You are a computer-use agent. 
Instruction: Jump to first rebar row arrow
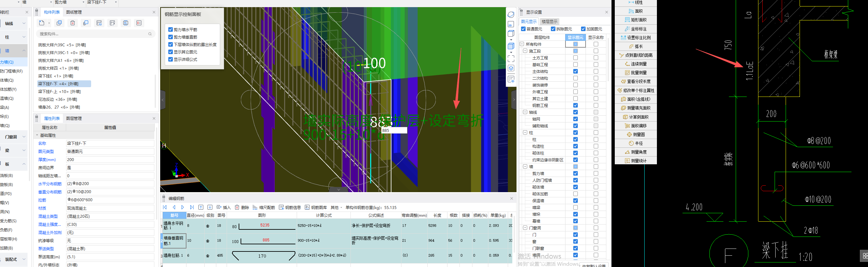click(165, 207)
